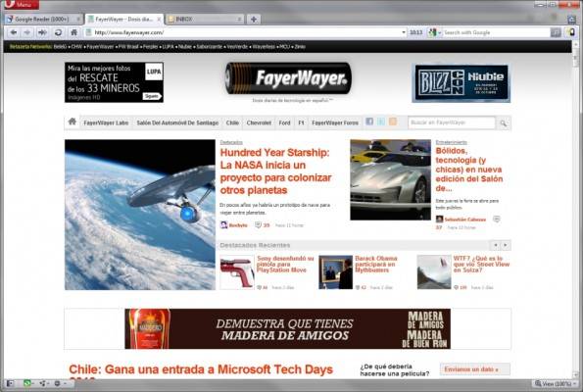Click the fast forward navigation icon
Image resolution: width=583 pixels, height=392 pixels.
point(42,32)
